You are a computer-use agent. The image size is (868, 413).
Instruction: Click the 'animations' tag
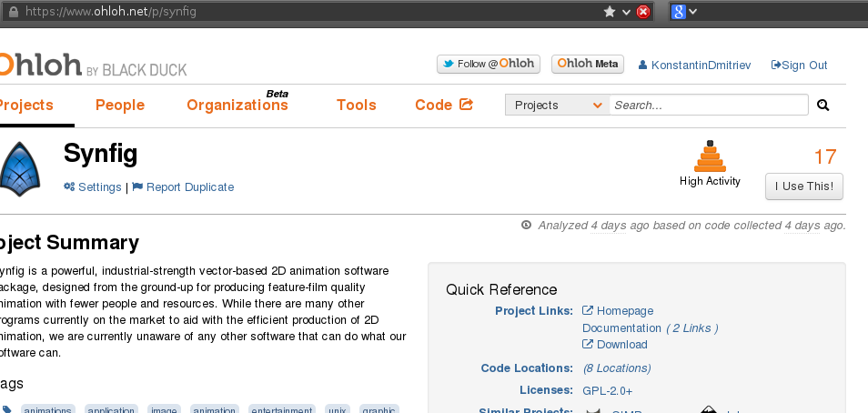pos(47,409)
